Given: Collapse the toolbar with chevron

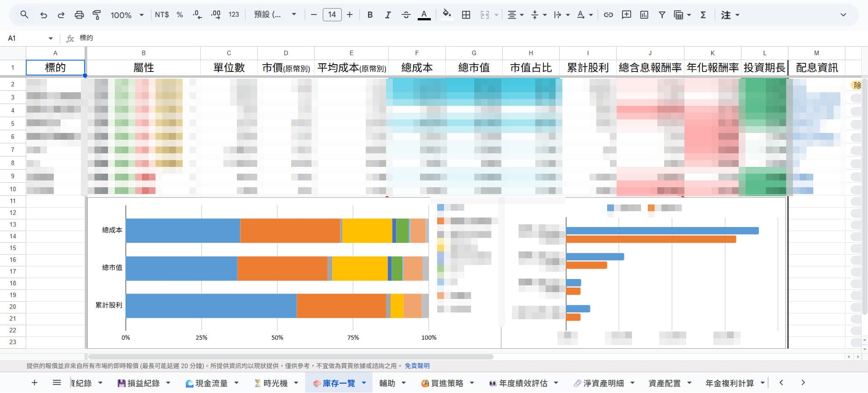Looking at the screenshot, I should [843, 15].
